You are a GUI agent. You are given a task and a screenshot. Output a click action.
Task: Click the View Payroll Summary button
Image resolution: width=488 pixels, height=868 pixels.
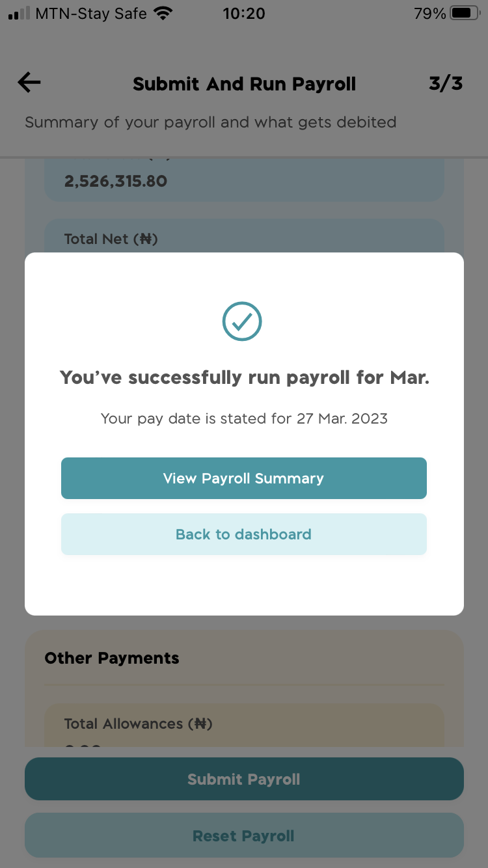click(x=243, y=478)
